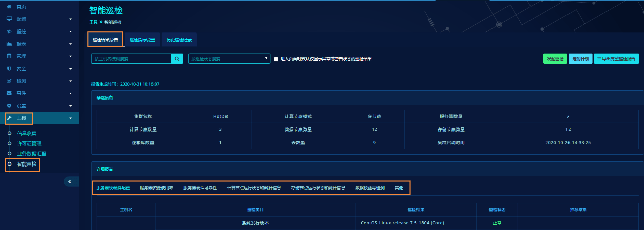Click the 工具 breadcrumb link
Screen dimensions: 644x230
coord(93,22)
